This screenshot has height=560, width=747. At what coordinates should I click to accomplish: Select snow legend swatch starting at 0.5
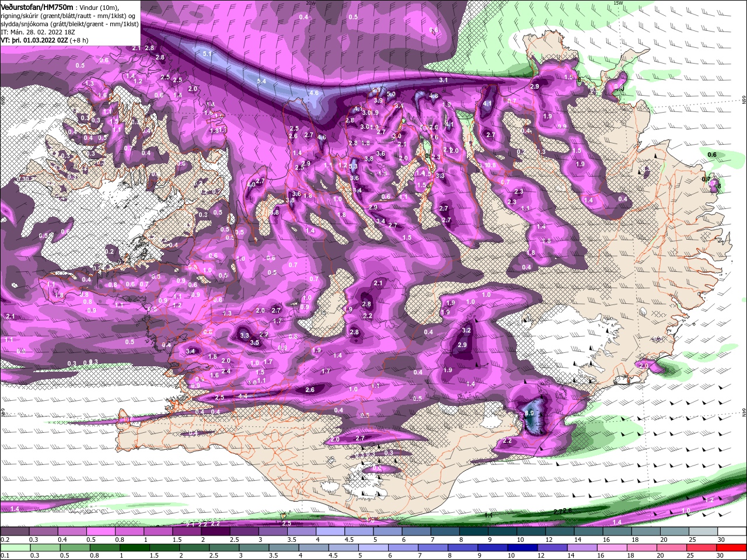pos(101,531)
